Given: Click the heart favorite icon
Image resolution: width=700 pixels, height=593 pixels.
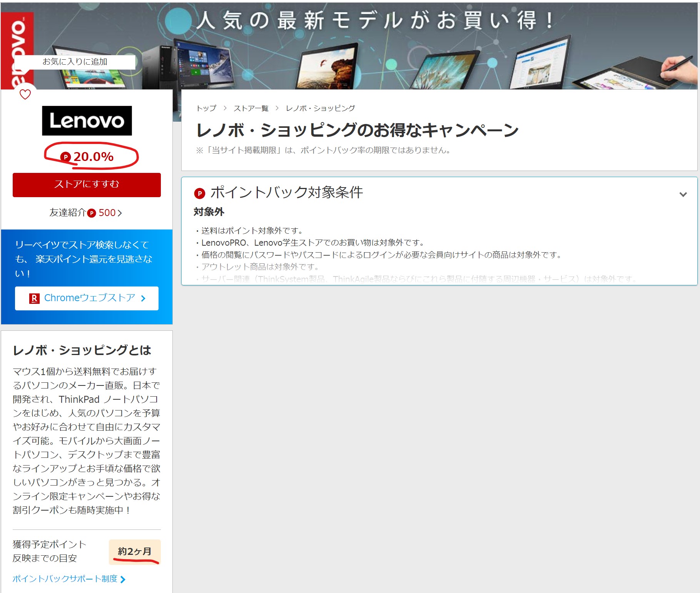Looking at the screenshot, I should [25, 94].
